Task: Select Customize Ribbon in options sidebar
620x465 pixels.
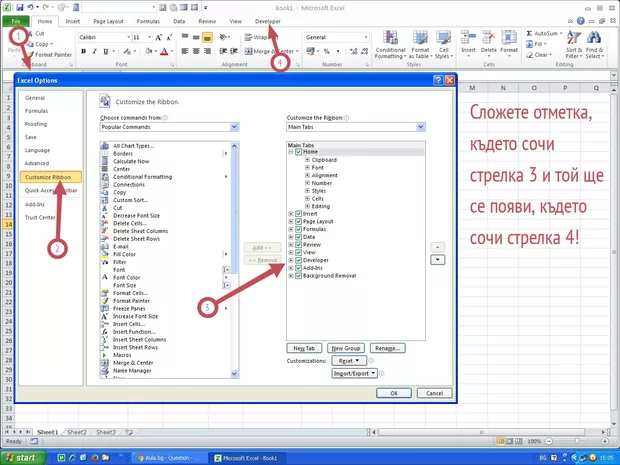Action: tap(50, 176)
